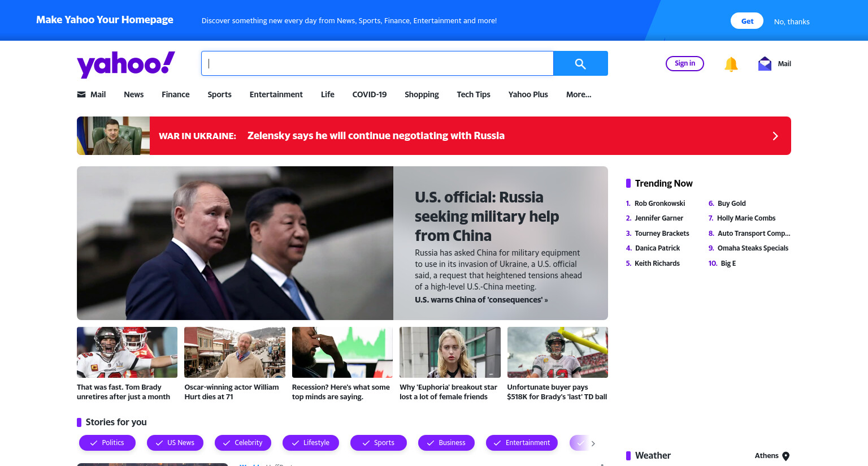Open the Zelensky banner thumbnail
Image resolution: width=868 pixels, height=466 pixels.
(x=113, y=136)
